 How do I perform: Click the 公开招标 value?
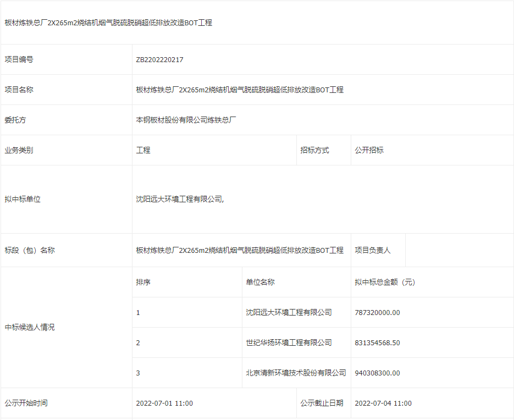point(369,150)
